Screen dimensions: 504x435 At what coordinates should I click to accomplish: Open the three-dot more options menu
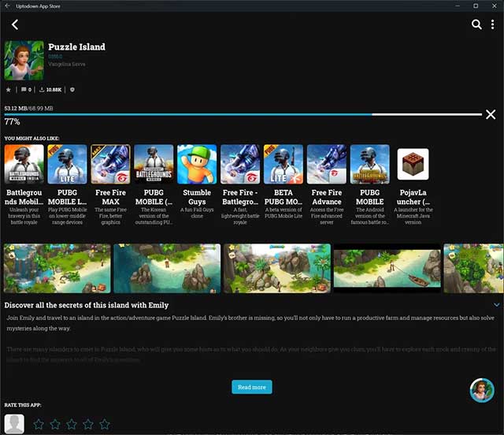[492, 24]
